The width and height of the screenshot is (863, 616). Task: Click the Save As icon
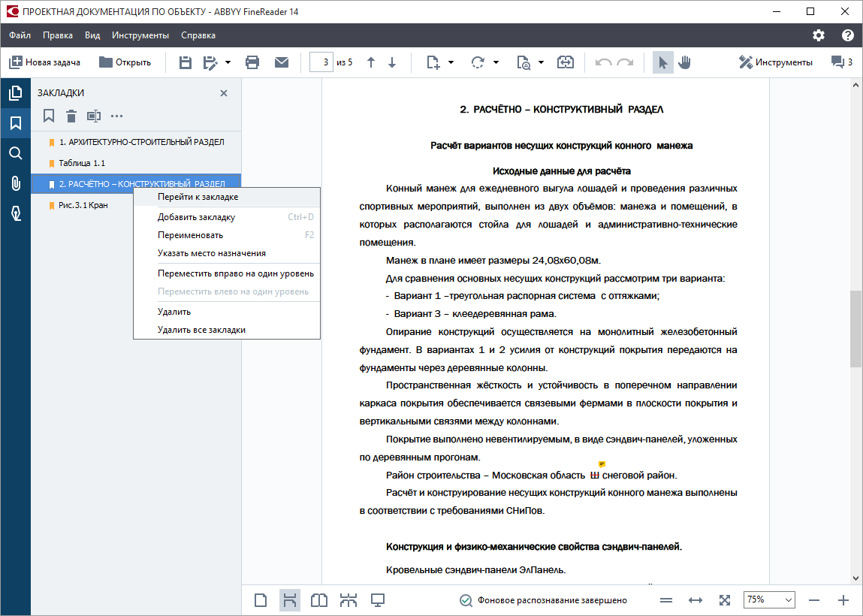pyautogui.click(x=210, y=62)
